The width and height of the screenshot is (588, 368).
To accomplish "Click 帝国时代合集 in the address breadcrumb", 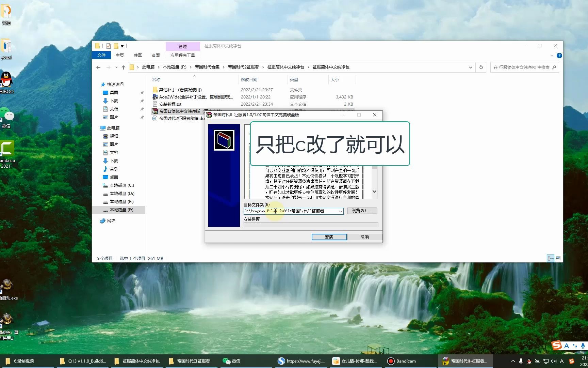I will click(207, 67).
